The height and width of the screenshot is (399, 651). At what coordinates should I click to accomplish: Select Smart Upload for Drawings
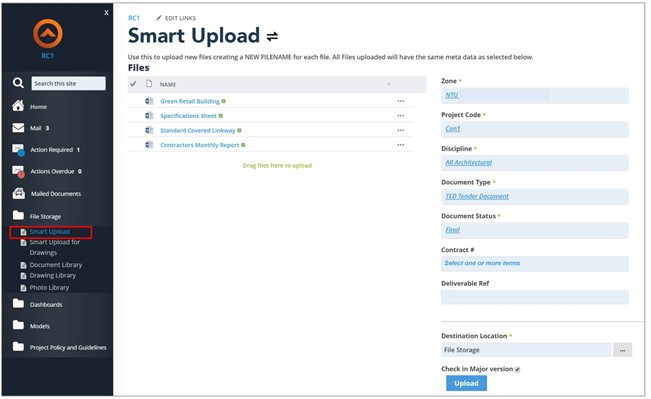click(x=54, y=247)
